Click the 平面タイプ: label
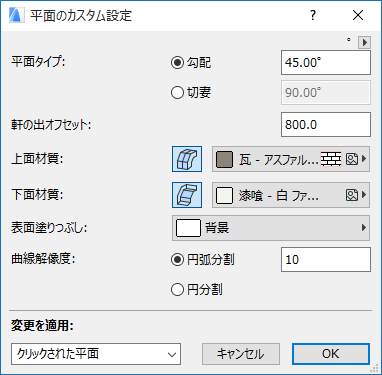382x375 pixels. tap(38, 62)
